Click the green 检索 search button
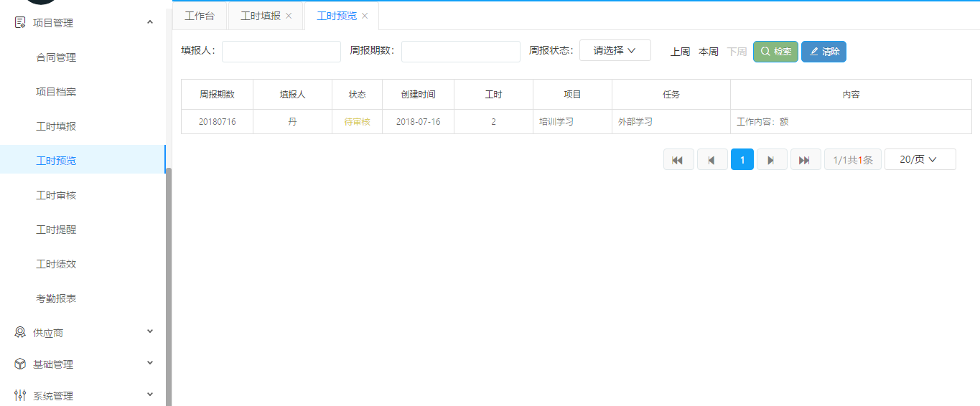Screen dimensions: 980x406 (775, 52)
